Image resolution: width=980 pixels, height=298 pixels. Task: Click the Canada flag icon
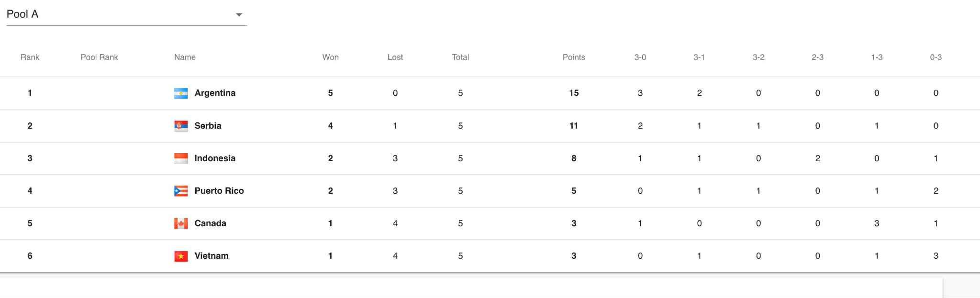(180, 223)
